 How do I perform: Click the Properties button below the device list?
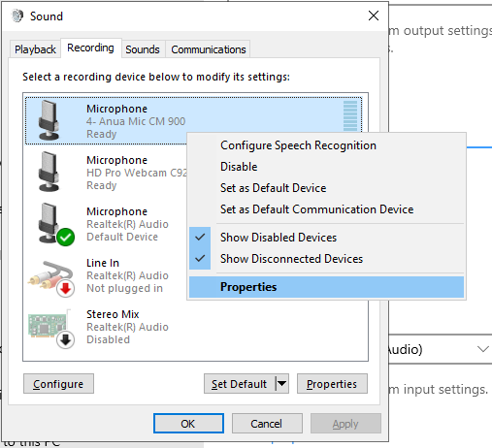pyautogui.click(x=332, y=384)
